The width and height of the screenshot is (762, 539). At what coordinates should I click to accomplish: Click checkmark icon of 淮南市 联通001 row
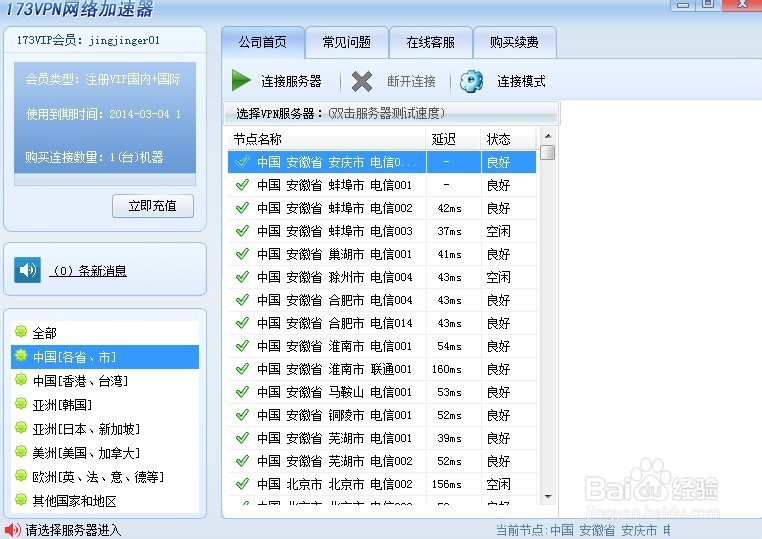pos(242,369)
